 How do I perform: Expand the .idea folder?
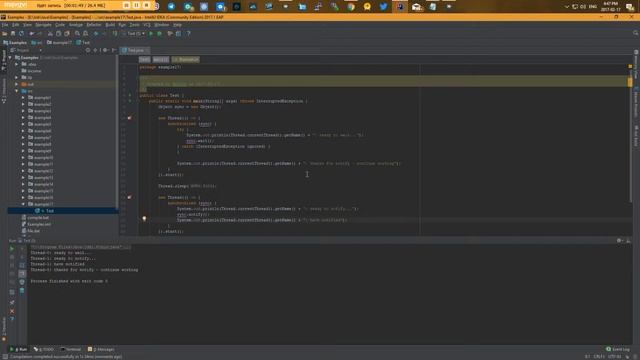tap(17, 64)
